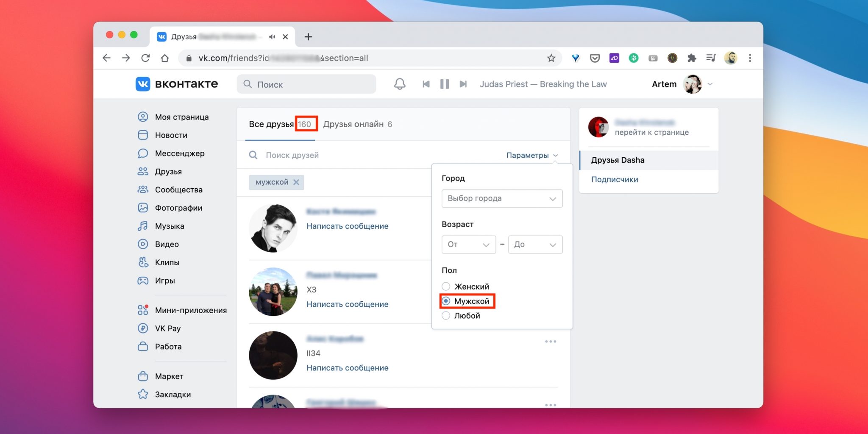Viewport: 868px width, 434px height.
Task: Open couple photo avatar of second friend
Action: (x=273, y=292)
